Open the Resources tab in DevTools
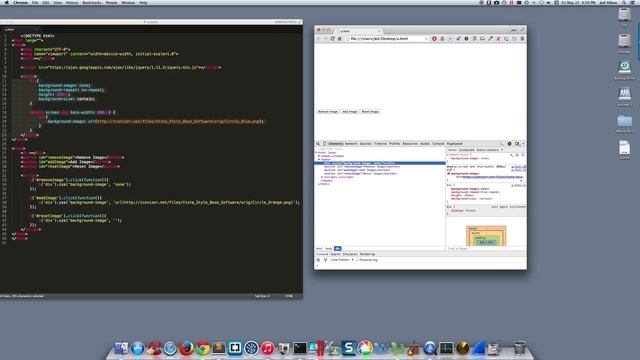The width and height of the screenshot is (640, 360). pyautogui.click(x=410, y=144)
